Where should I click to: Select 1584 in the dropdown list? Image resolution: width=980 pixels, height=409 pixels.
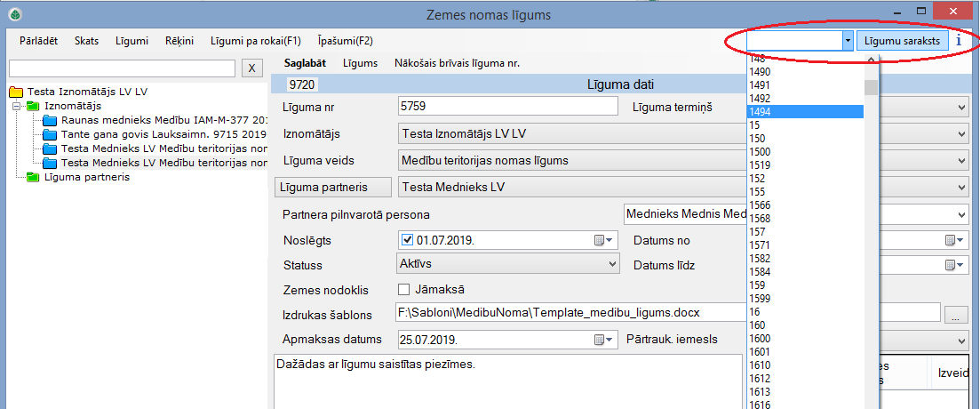pos(806,271)
